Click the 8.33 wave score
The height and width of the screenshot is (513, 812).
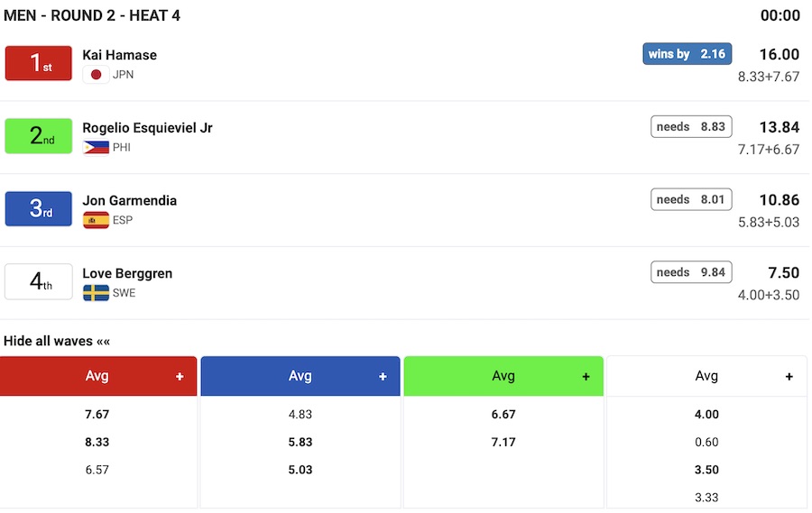tap(97, 443)
